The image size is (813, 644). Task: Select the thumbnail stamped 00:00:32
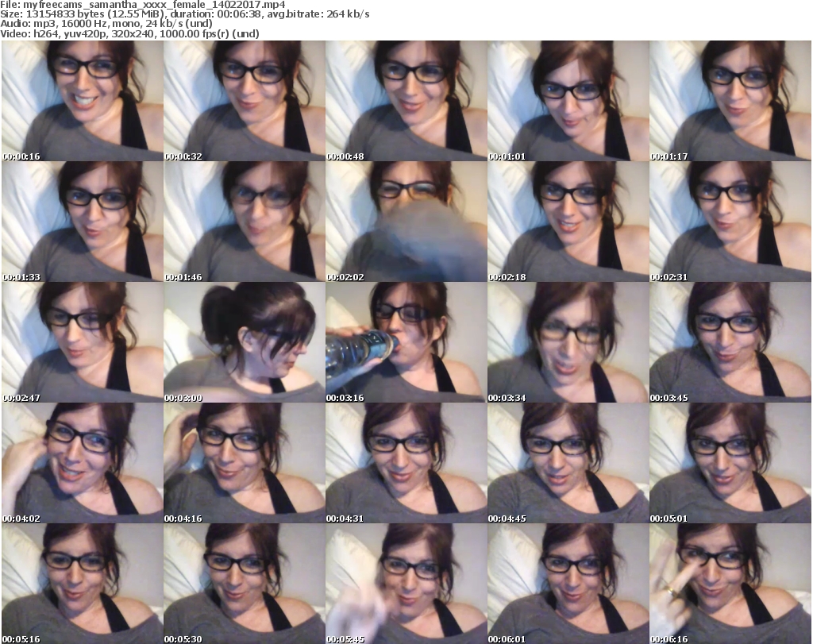(245, 101)
